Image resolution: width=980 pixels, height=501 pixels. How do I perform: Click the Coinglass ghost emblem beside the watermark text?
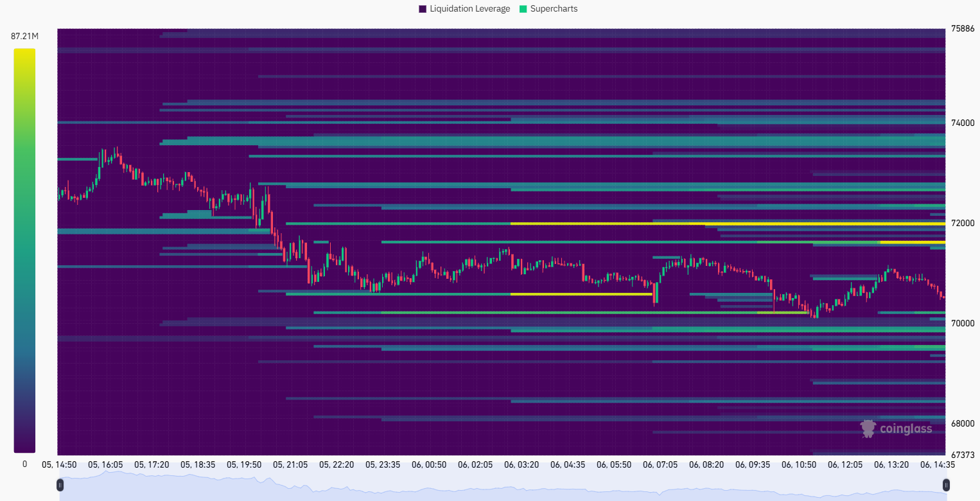pos(869,427)
